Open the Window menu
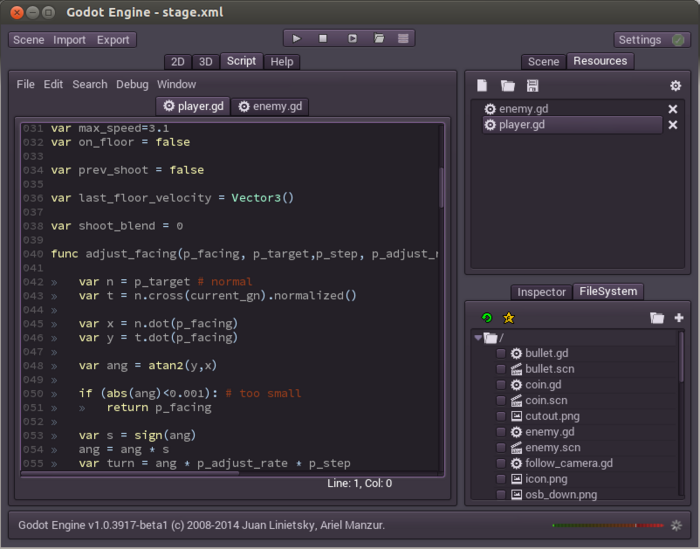Viewport: 700px width, 549px height. 176,84
